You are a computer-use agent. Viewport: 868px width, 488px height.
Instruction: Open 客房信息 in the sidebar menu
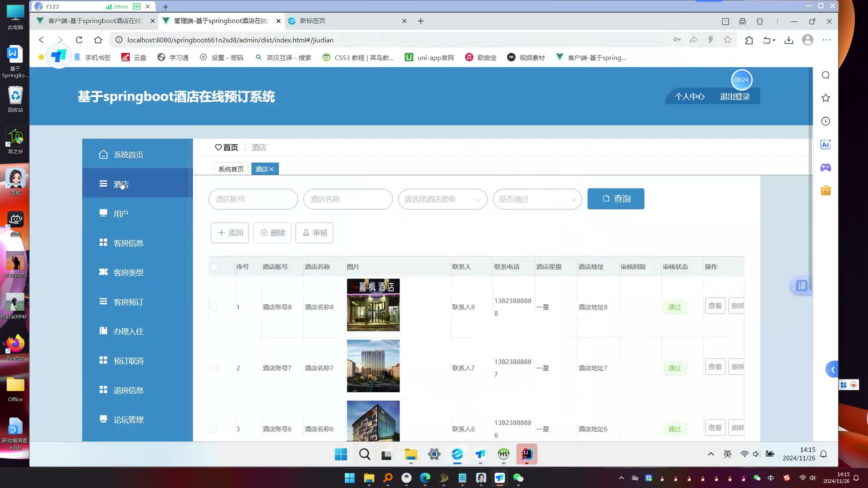point(128,243)
